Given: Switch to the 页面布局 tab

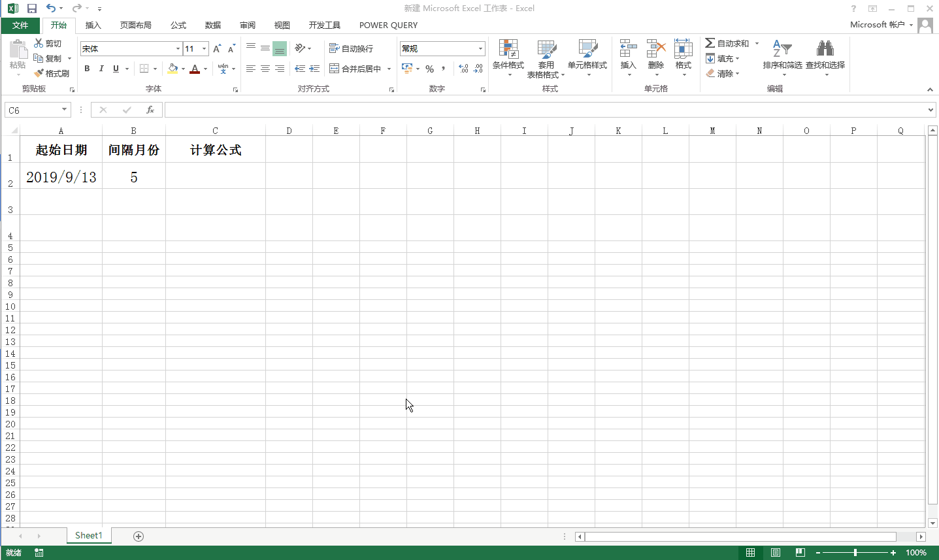Looking at the screenshot, I should (136, 25).
